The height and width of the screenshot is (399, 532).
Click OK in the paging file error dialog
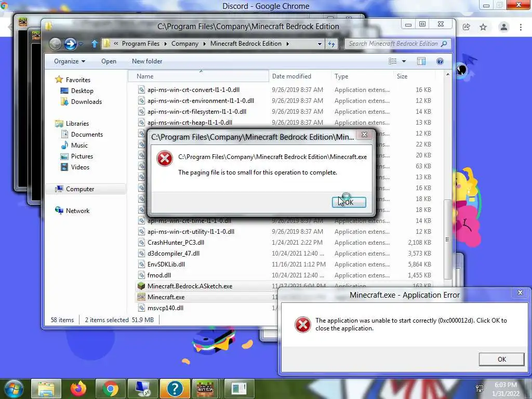click(x=349, y=202)
